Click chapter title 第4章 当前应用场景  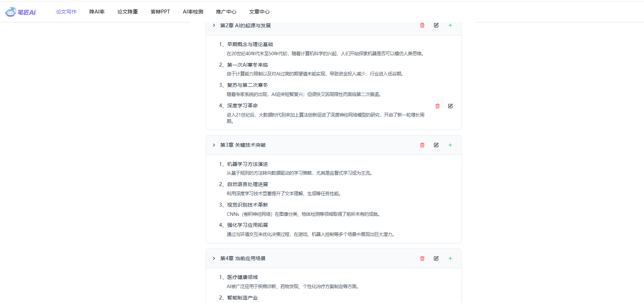click(243, 258)
